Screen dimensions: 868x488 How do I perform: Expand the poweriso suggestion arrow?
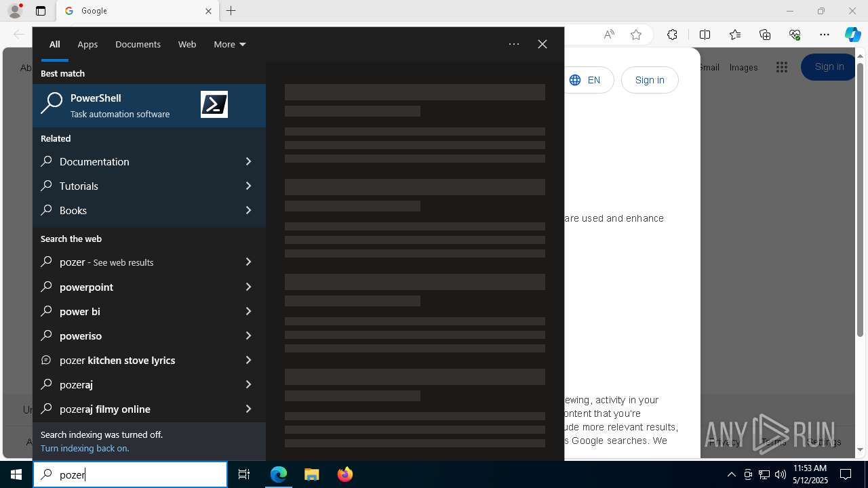coord(248,335)
